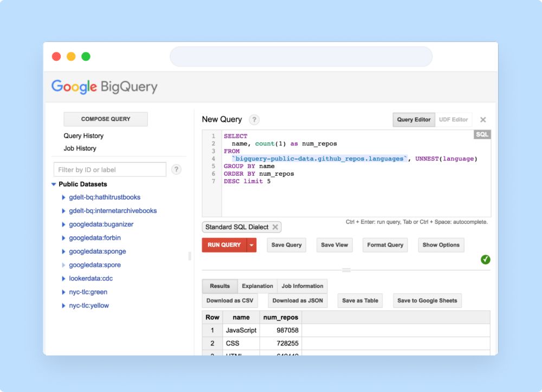Switch to the UDF Editor tab
The height and width of the screenshot is (392, 542).
pos(453,120)
